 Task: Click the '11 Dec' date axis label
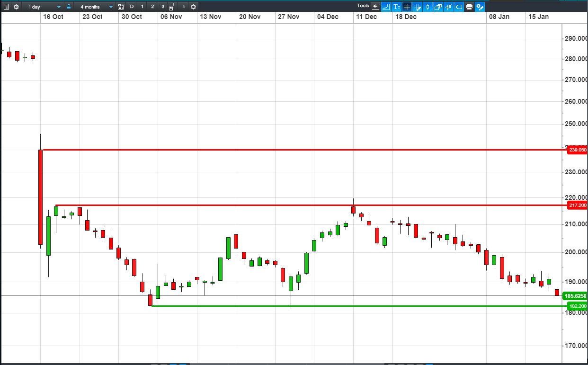click(366, 17)
